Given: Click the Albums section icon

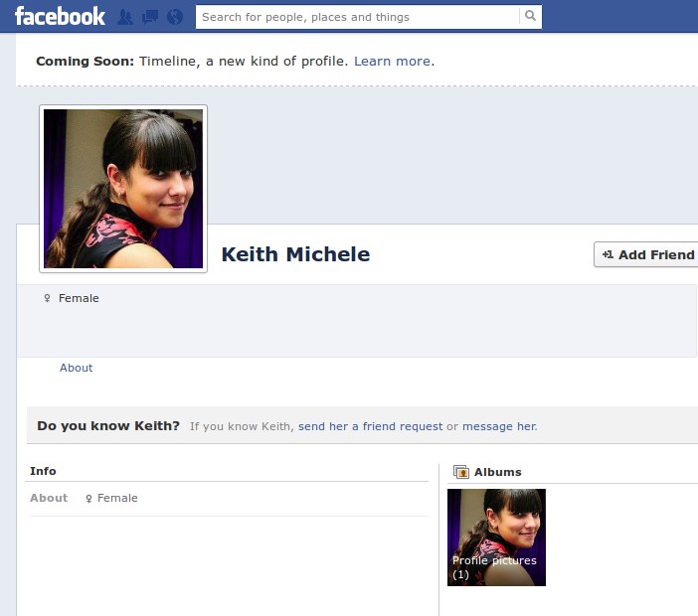Looking at the screenshot, I should tap(460, 472).
